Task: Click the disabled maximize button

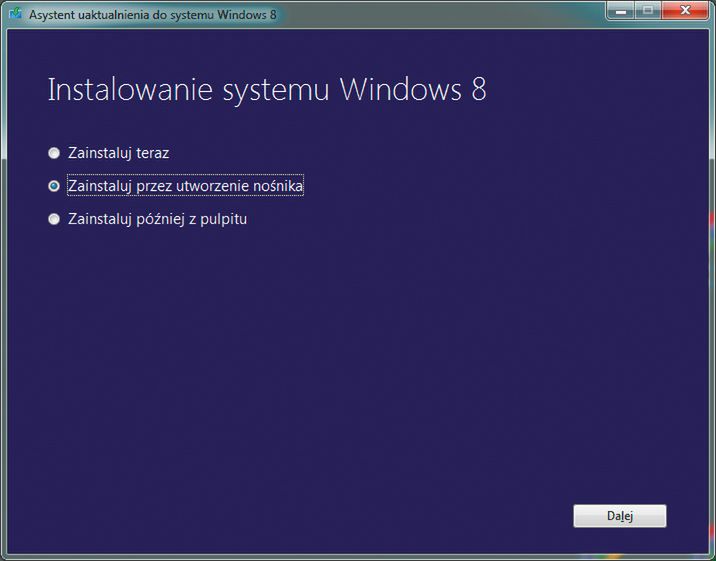Action: pos(648,10)
